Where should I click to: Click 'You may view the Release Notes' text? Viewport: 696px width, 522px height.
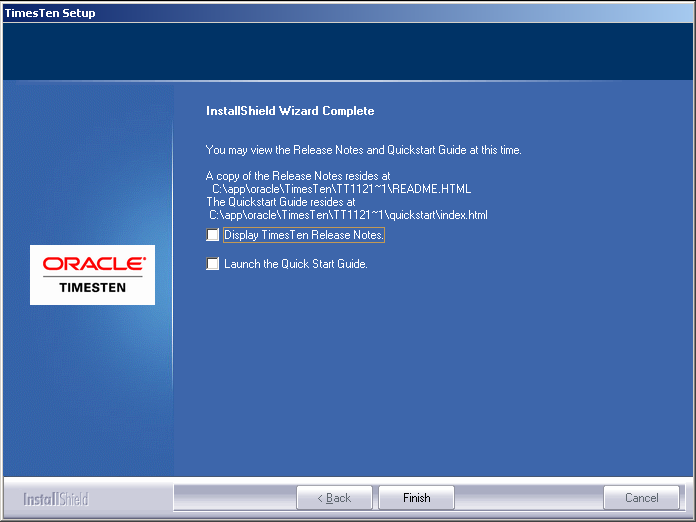click(363, 150)
